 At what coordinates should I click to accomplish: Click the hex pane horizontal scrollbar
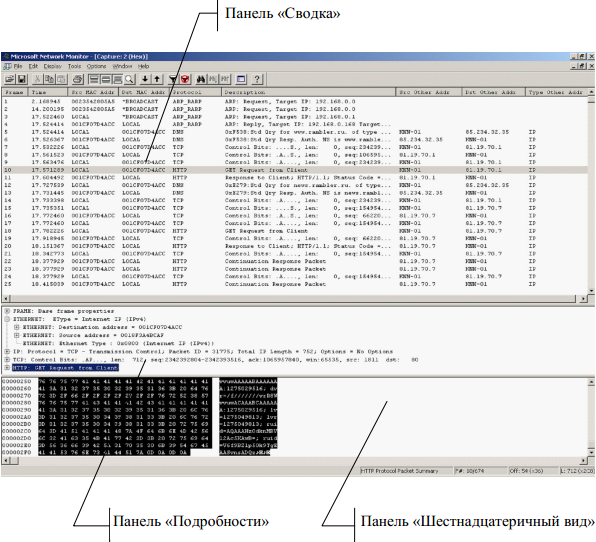tap(295, 461)
